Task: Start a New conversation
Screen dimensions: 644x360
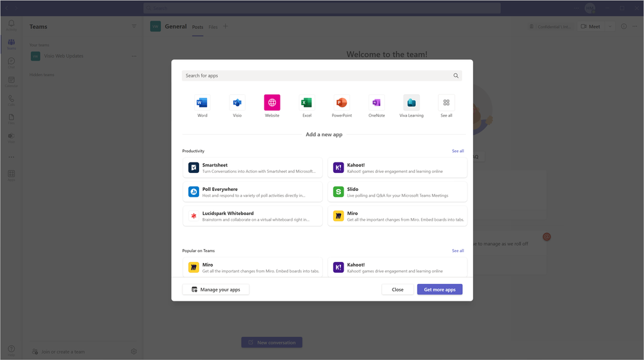Action: tap(271, 343)
